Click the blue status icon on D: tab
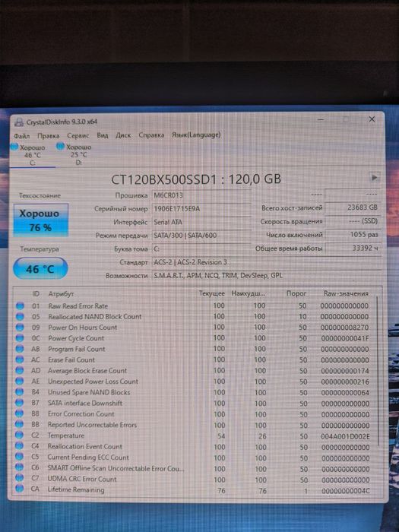 [x=60, y=147]
